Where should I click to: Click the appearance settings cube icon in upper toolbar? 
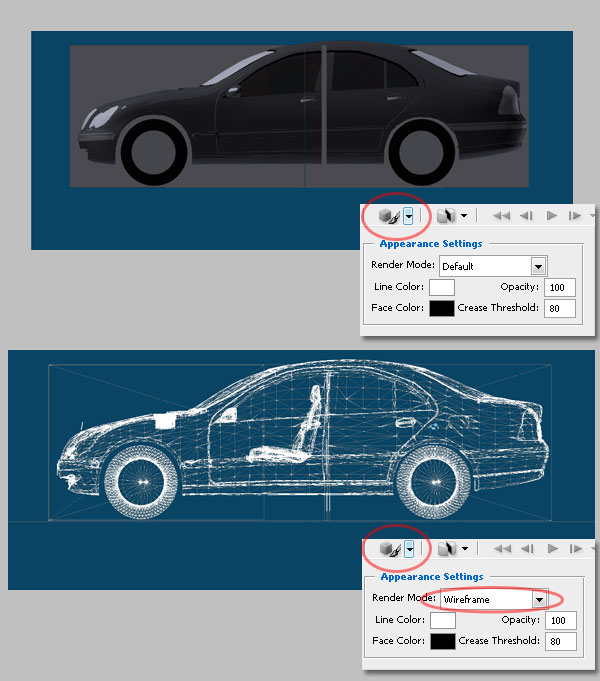[388, 215]
